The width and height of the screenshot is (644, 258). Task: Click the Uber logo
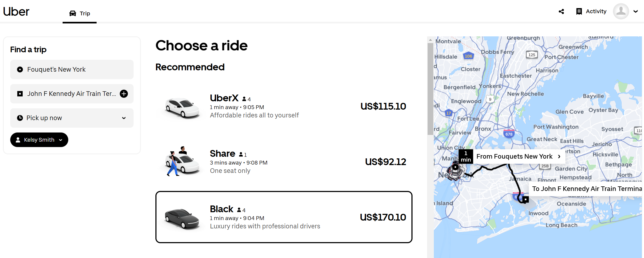click(x=16, y=12)
